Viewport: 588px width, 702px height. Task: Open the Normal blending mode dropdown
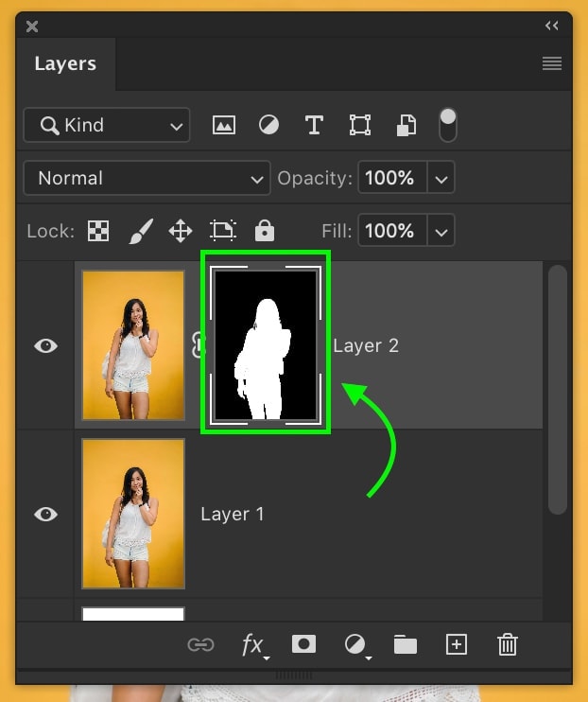(x=147, y=178)
